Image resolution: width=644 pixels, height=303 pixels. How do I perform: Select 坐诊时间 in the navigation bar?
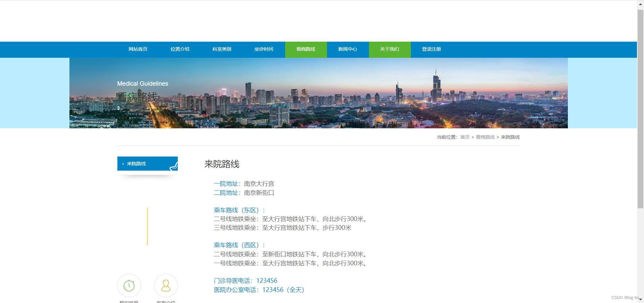[264, 49]
